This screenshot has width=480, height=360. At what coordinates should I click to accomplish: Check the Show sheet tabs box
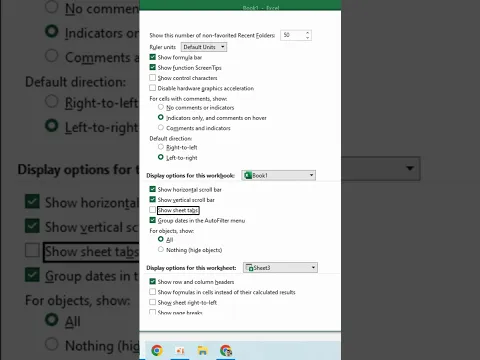coord(153,210)
